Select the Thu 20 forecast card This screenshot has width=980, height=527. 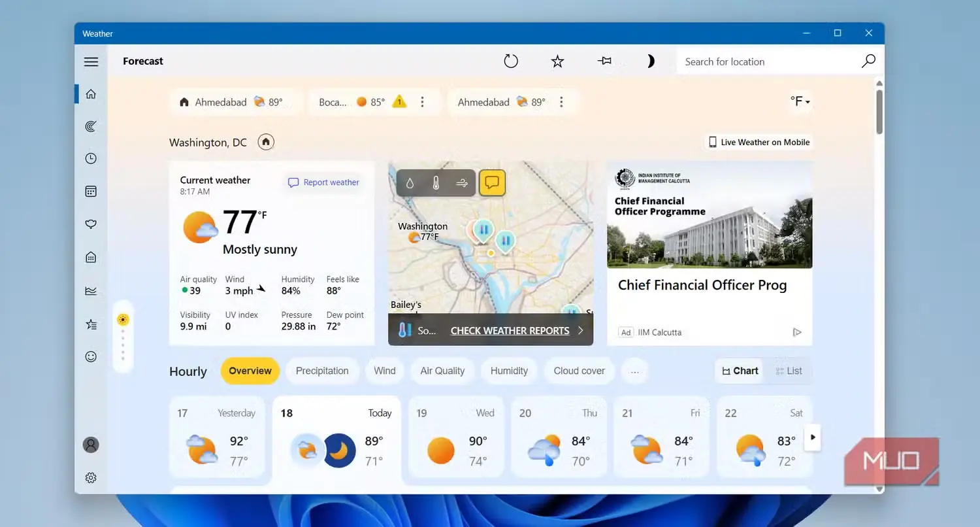click(559, 436)
